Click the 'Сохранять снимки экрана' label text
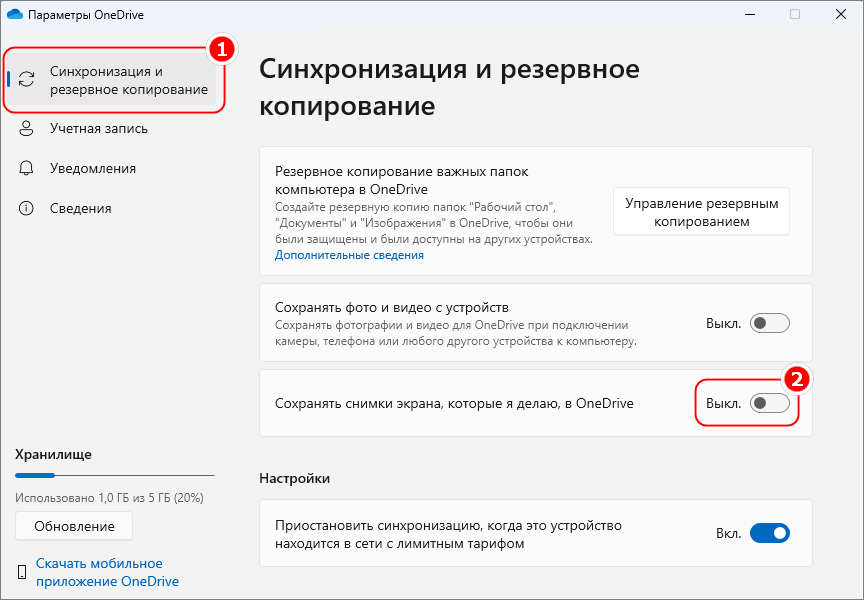The image size is (864, 600). pos(454,403)
